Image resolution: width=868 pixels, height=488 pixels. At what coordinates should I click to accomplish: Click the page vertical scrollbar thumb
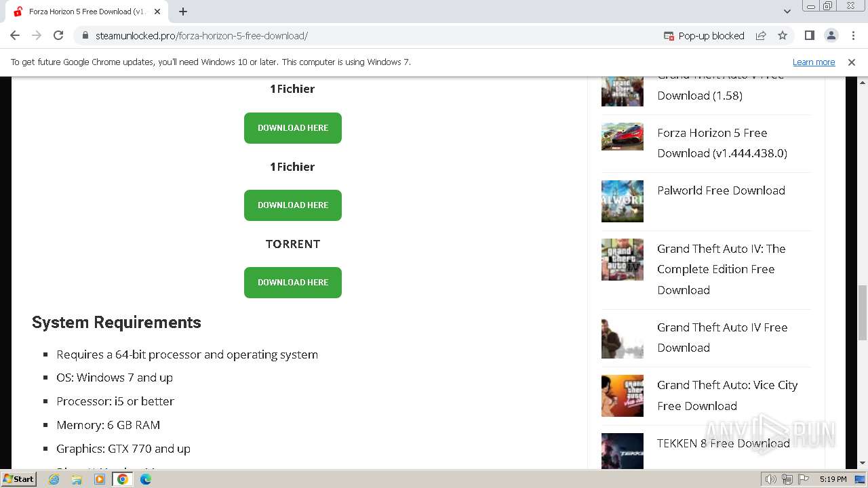tap(863, 313)
